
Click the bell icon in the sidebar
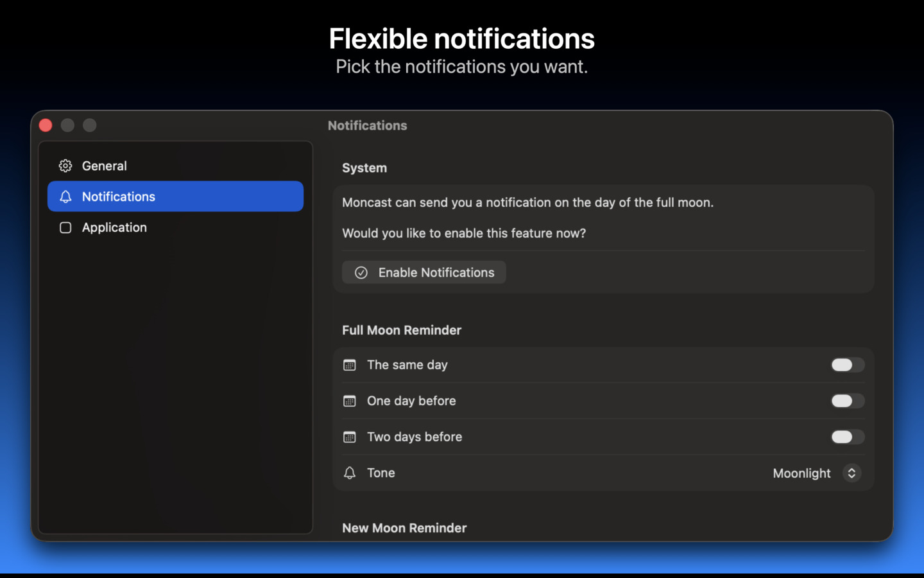65,197
